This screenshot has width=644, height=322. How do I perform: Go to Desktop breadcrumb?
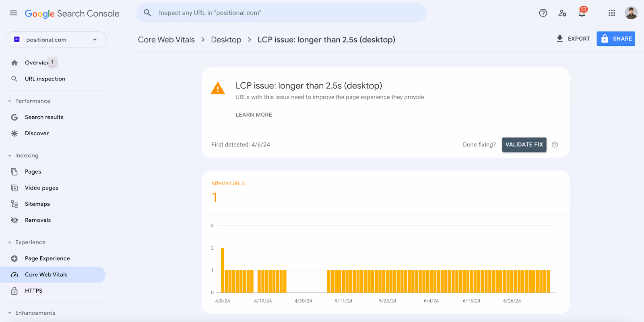click(226, 39)
